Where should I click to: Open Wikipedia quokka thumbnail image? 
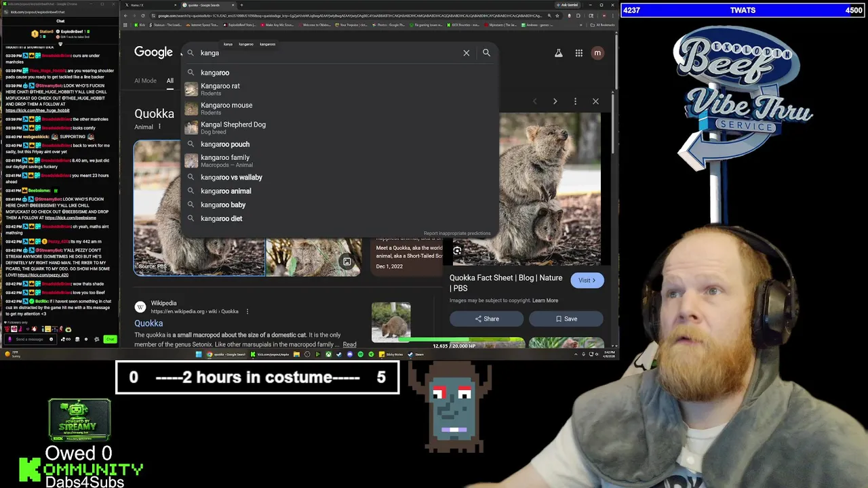tap(391, 322)
